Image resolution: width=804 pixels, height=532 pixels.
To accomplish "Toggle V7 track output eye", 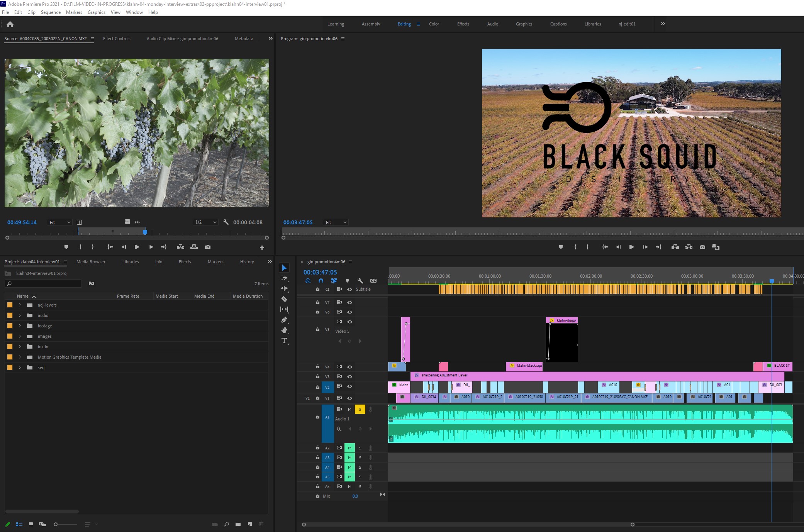I will pos(349,302).
